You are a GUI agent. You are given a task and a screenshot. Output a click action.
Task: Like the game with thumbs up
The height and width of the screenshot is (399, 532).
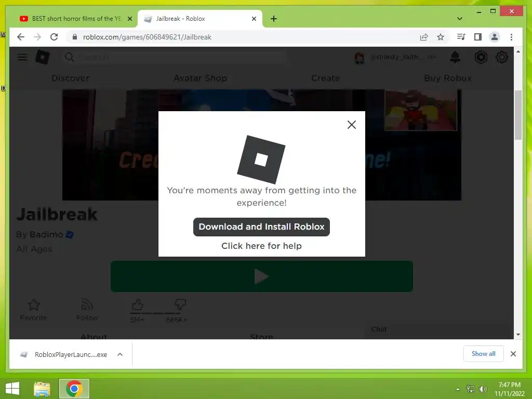pos(137,304)
